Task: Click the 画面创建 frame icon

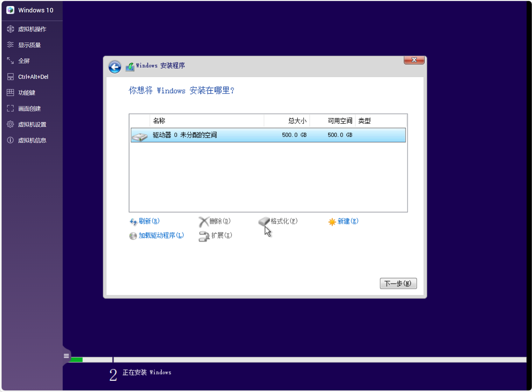Action: 10,108
